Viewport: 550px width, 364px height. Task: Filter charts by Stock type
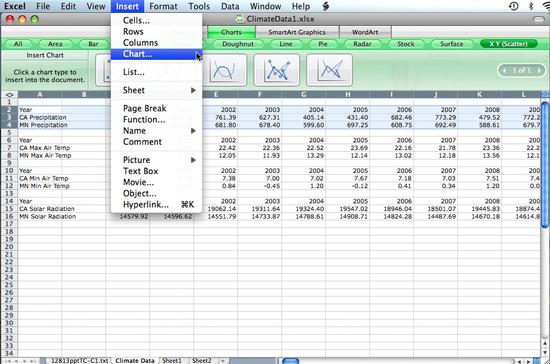click(406, 44)
